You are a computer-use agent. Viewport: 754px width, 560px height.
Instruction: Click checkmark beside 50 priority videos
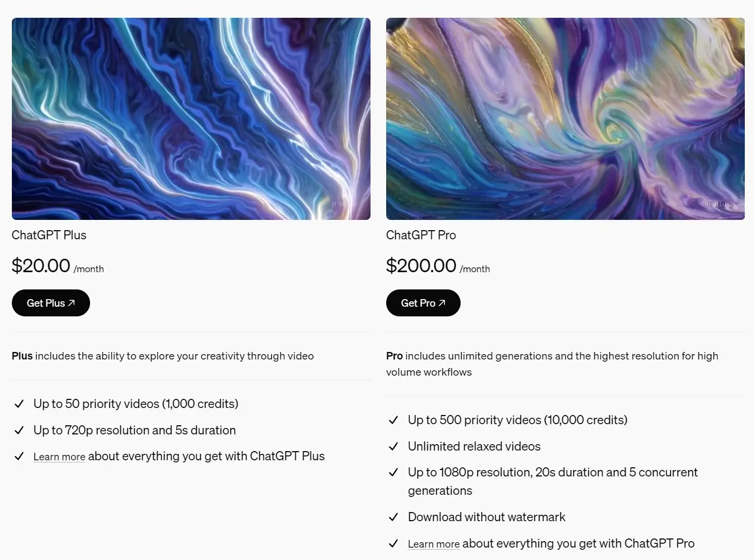tap(19, 404)
